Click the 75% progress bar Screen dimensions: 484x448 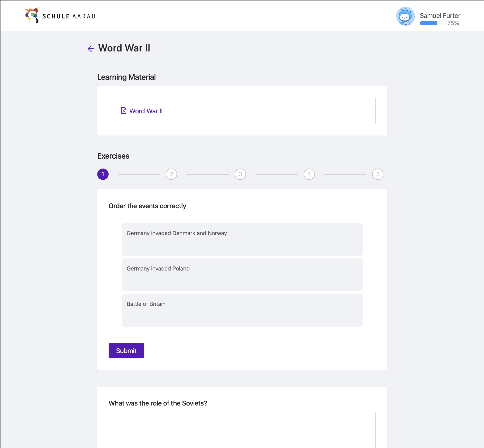tap(431, 23)
